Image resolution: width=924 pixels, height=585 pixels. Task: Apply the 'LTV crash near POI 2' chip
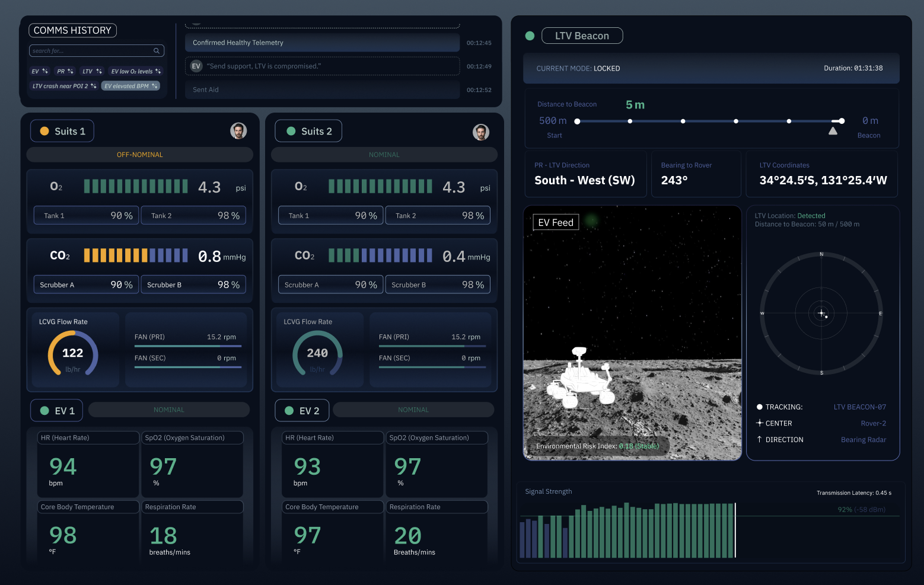point(64,86)
